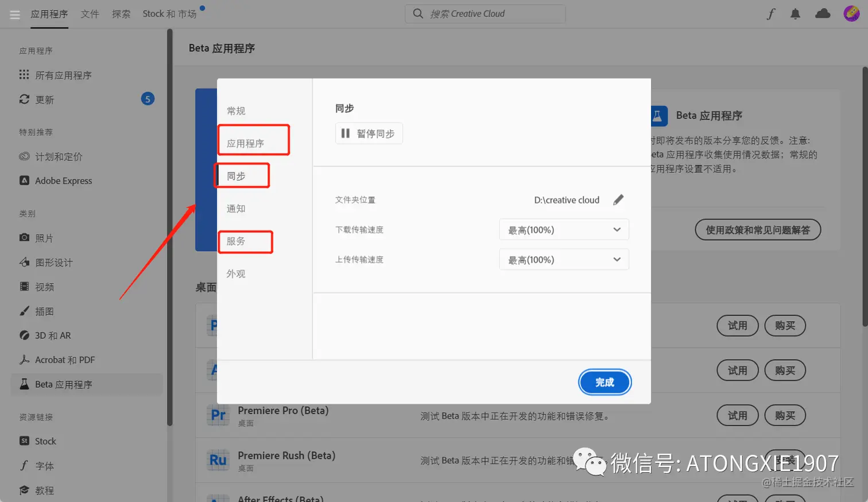Click 试用 button in first desktop row
Image resolution: width=868 pixels, height=502 pixels.
tap(738, 326)
